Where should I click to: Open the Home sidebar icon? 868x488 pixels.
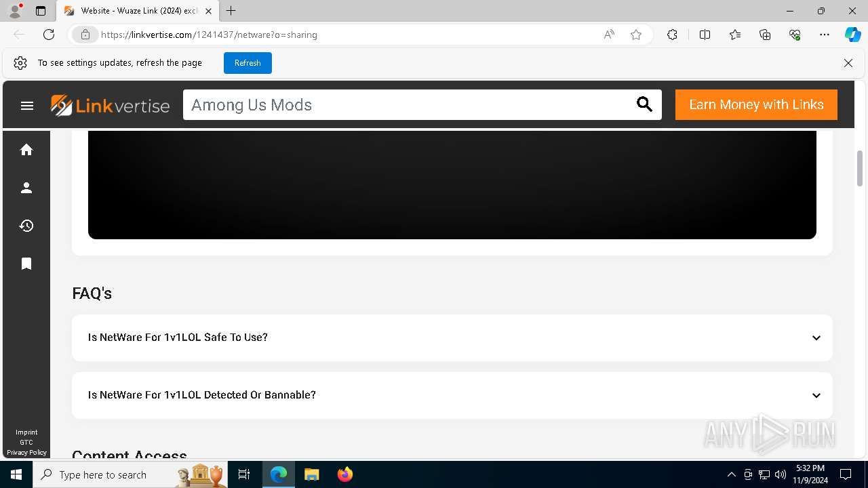(x=26, y=150)
